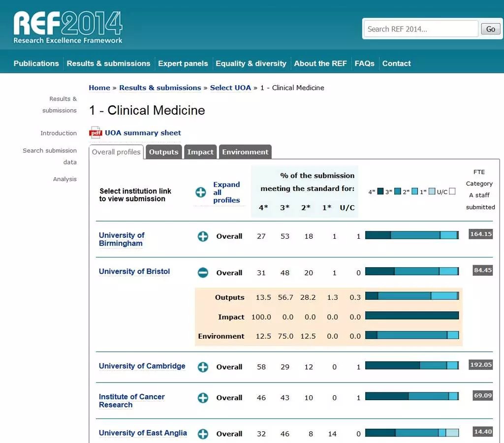This screenshot has height=443, width=504.
Task: Collapse University of Bristol profile breakdown
Action: (203, 273)
